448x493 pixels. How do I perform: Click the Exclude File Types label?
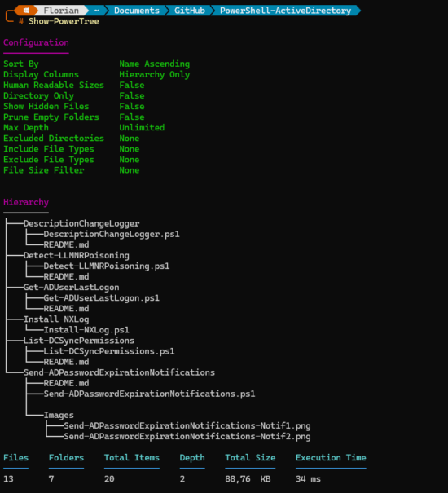click(x=49, y=160)
